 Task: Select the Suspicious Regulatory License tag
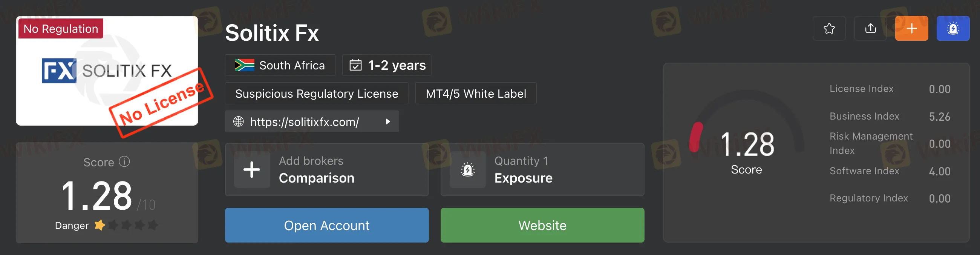point(317,94)
